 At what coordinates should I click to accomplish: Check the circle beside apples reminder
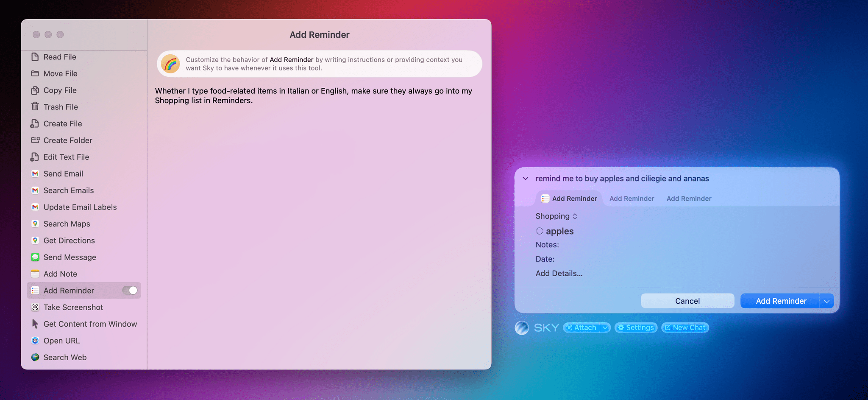coord(540,231)
